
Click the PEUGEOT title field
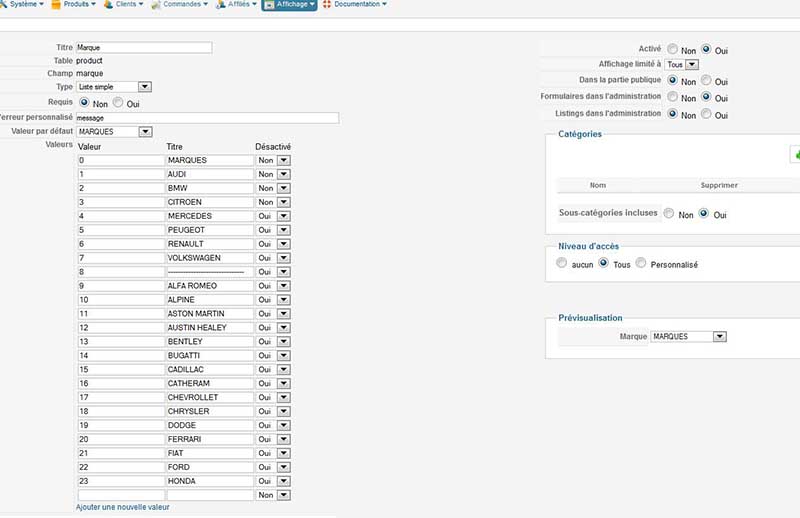click(x=210, y=230)
